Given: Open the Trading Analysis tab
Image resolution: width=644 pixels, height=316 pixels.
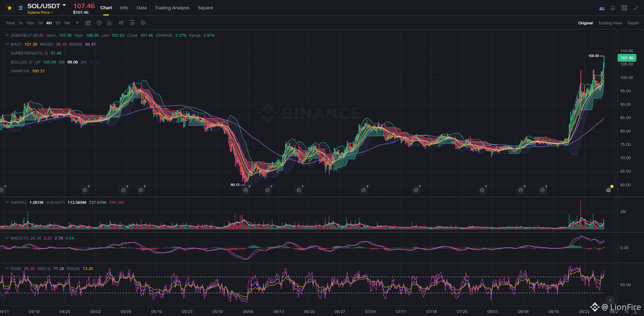Looking at the screenshot, I should [172, 8].
